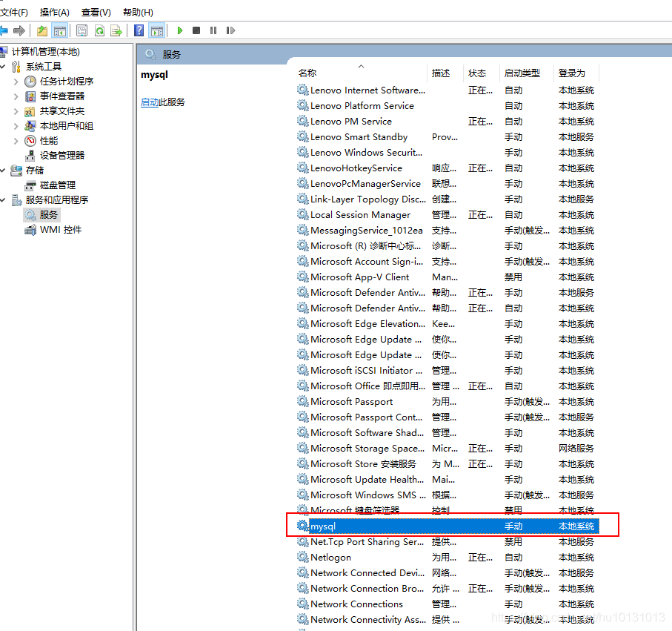Viewport: 672px width, 631px height.
Task: Click the Export List toolbar icon
Action: [116, 30]
